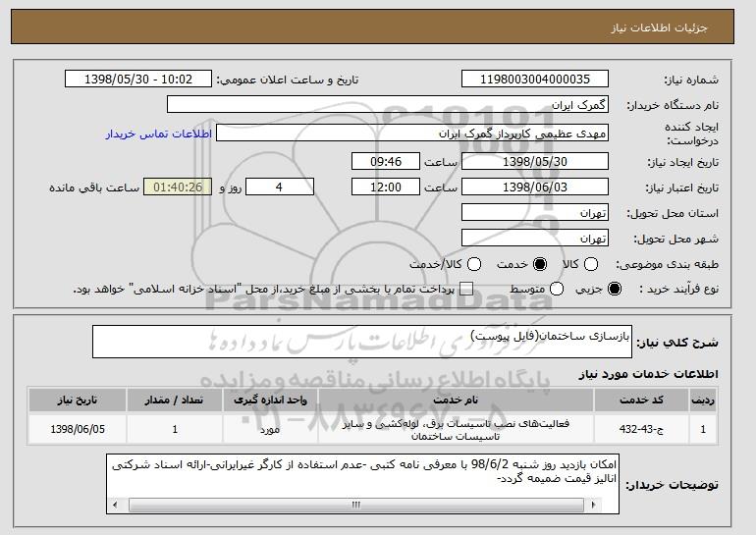Click the validity date field 1398/06/03
Viewport: 756px width, 535px height.
535,187
